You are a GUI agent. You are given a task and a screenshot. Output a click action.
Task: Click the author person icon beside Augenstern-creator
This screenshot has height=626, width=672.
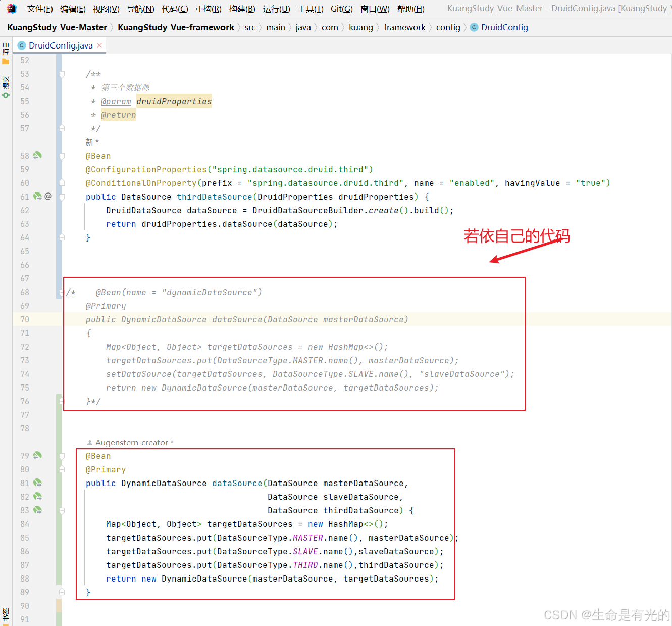click(90, 442)
